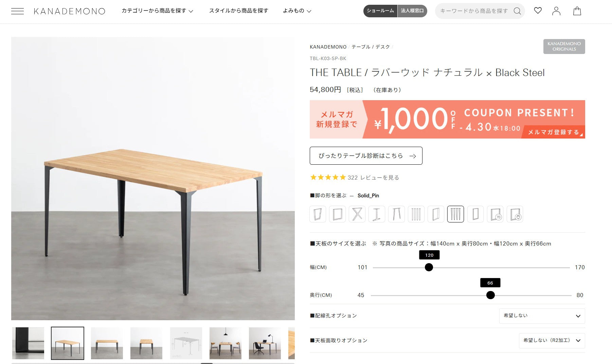Screen dimensions: 612x364
Task: Open the shopping bag cart
Action: pyautogui.click(x=577, y=11)
